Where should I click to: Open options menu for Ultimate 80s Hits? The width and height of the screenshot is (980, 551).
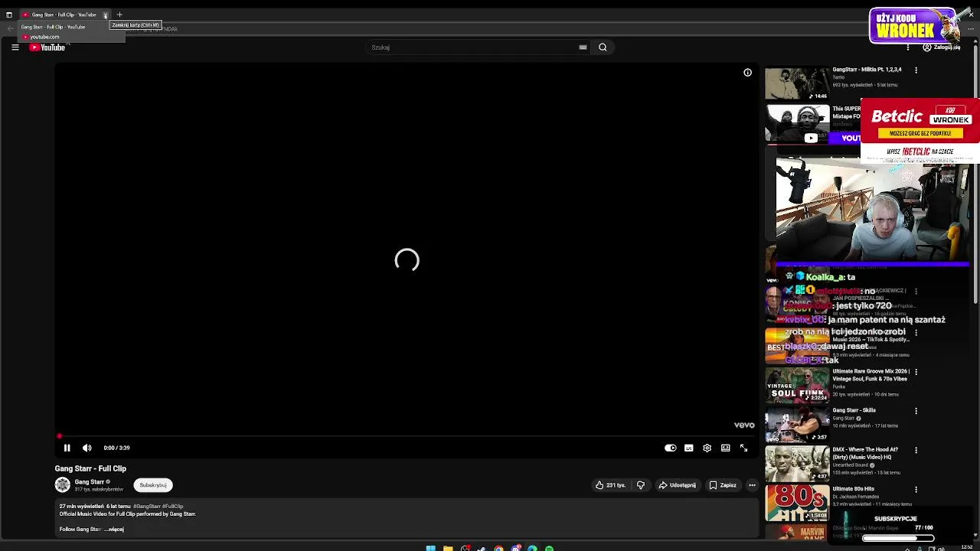(x=916, y=489)
